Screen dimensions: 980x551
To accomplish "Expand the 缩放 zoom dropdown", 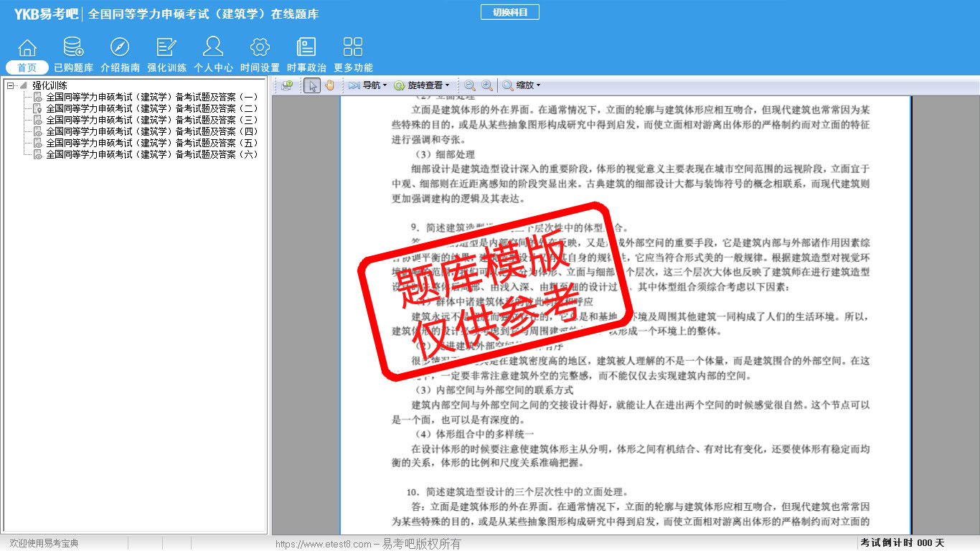I will (x=521, y=85).
